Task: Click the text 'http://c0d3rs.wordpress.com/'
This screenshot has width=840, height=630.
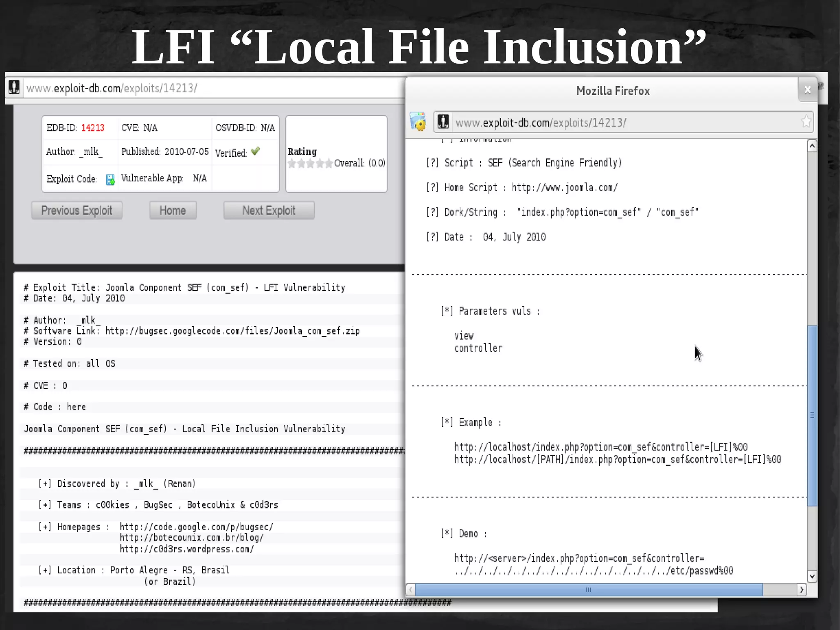Action: [x=187, y=549]
